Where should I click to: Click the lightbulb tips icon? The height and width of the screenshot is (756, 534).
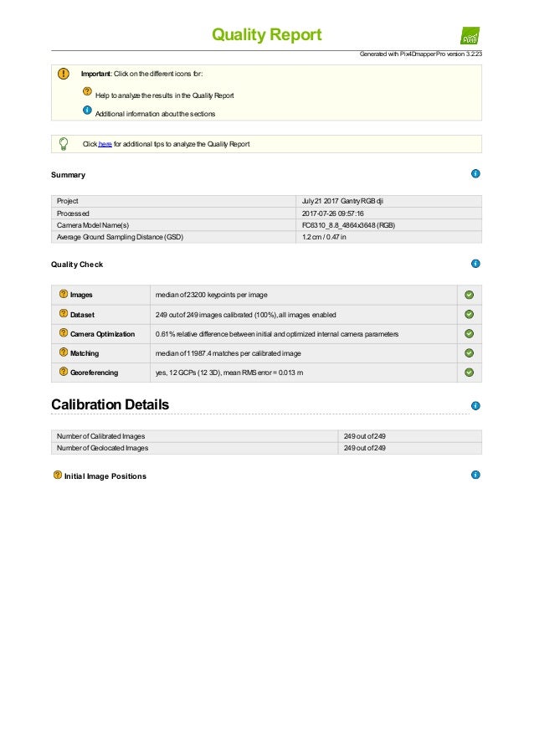(x=63, y=144)
